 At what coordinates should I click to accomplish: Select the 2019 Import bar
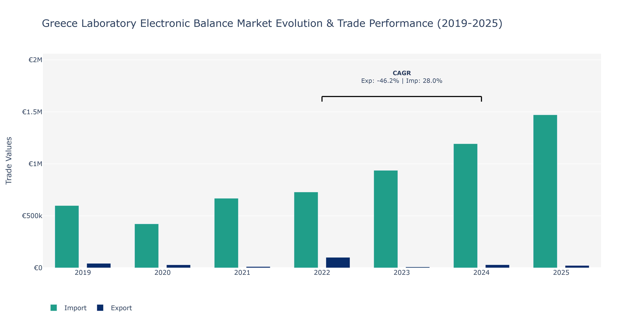click(x=67, y=237)
